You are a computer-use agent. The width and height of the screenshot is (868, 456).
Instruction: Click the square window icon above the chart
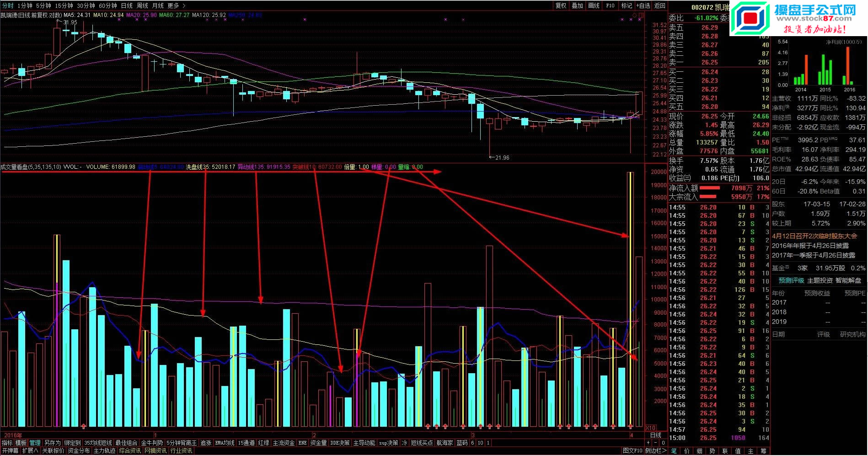[641, 16]
